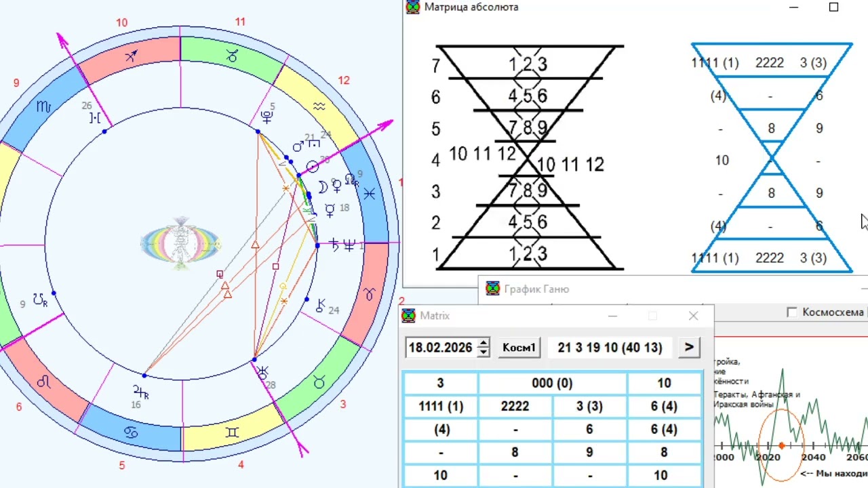The width and height of the screenshot is (868, 488).
Task: Click the South Node symbol near 9
Action: [x=41, y=299]
